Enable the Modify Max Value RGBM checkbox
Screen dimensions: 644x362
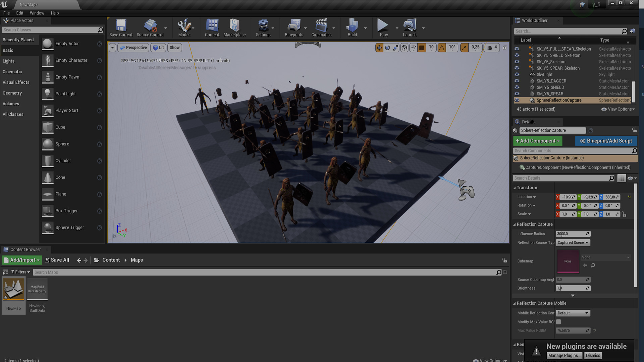click(x=558, y=322)
